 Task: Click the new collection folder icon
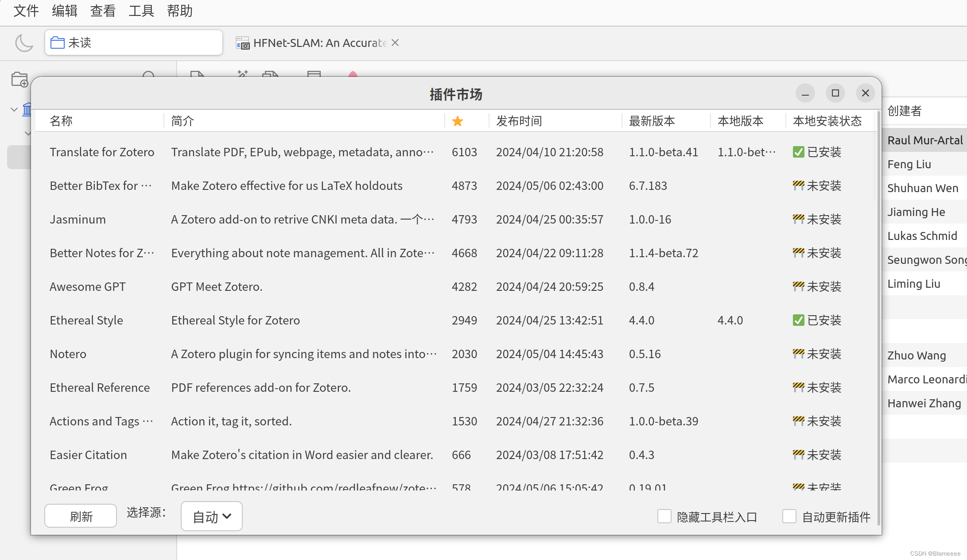click(19, 80)
